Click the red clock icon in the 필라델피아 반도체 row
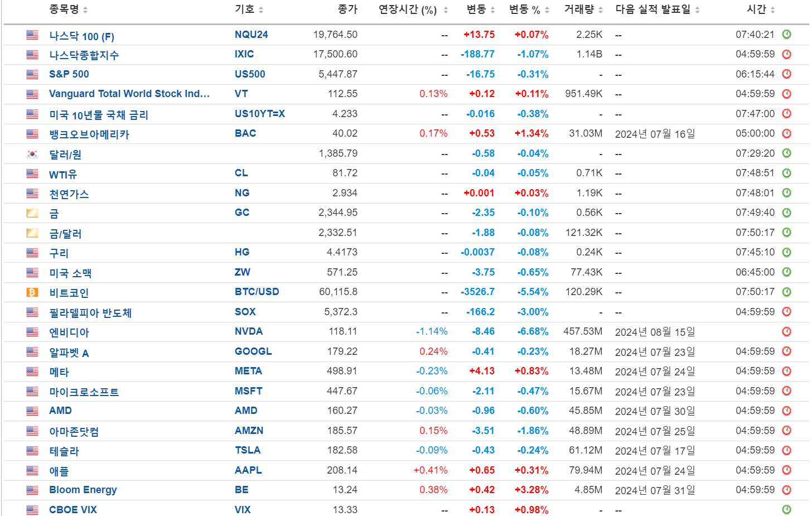This screenshot has height=516, width=812. coord(786,312)
